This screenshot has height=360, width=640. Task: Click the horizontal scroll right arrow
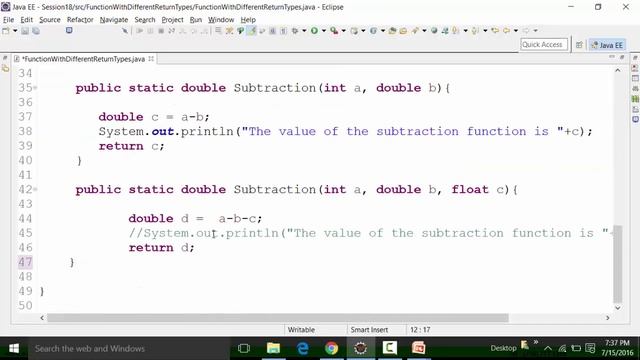click(x=607, y=318)
